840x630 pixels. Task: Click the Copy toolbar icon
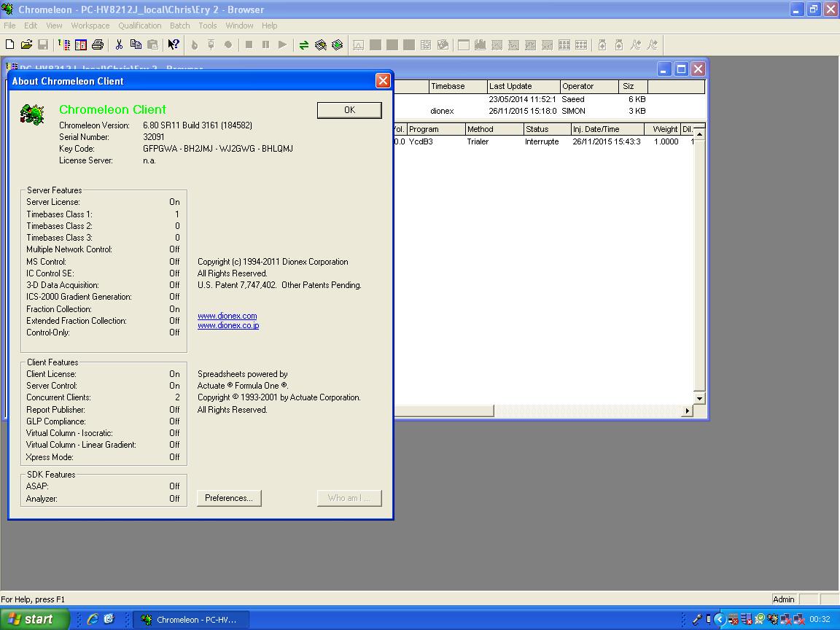click(136, 45)
